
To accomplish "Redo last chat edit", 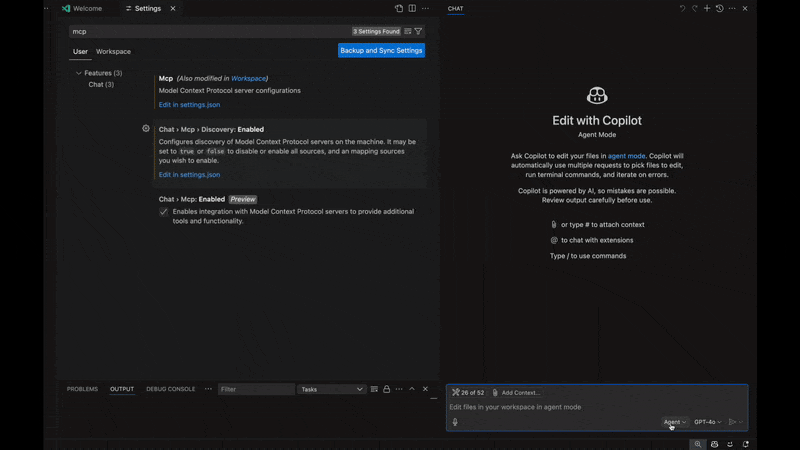I will point(694,8).
